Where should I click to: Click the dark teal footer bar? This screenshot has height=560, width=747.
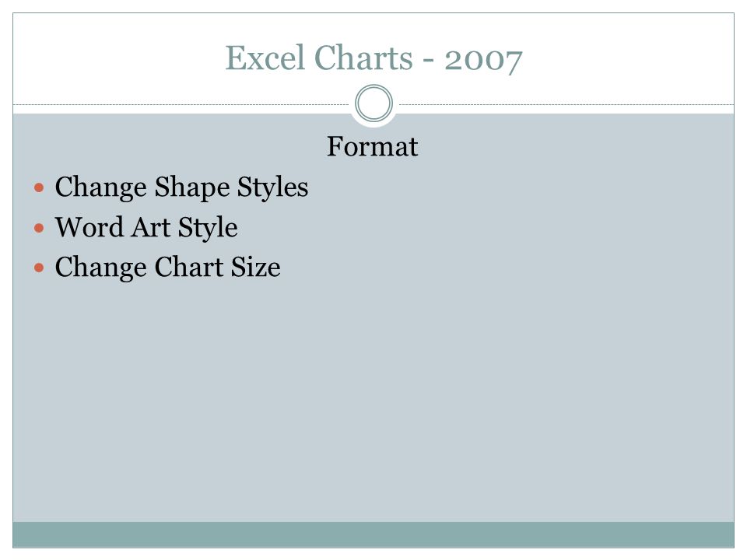click(x=373, y=534)
